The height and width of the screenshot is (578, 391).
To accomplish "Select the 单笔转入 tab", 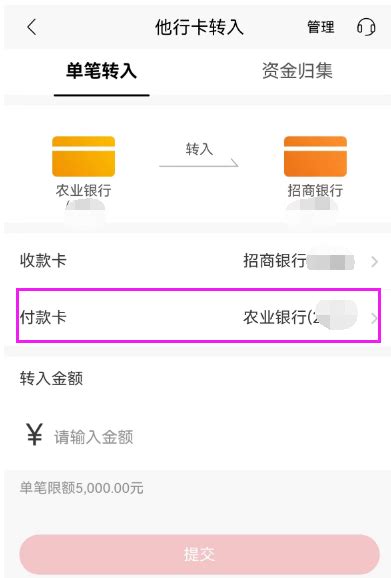I will coord(101,70).
